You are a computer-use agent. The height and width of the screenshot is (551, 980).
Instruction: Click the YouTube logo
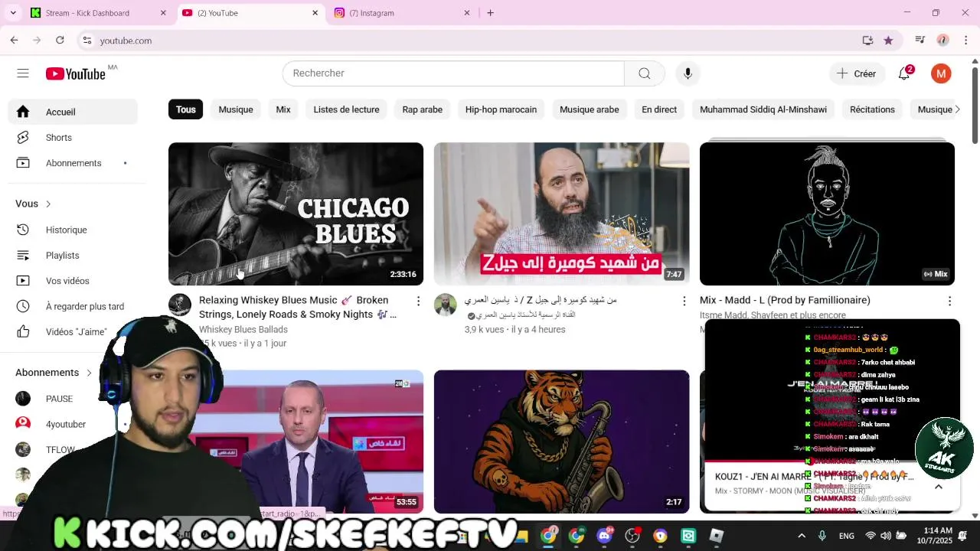click(75, 73)
